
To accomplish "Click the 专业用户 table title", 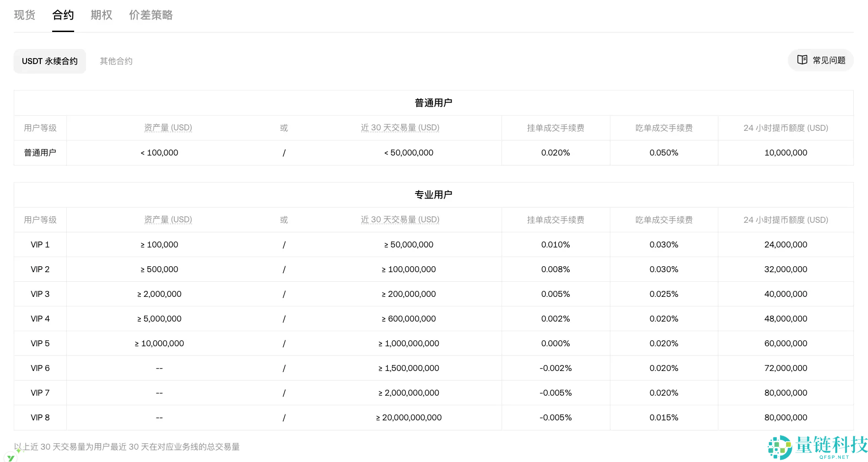I will [x=432, y=194].
